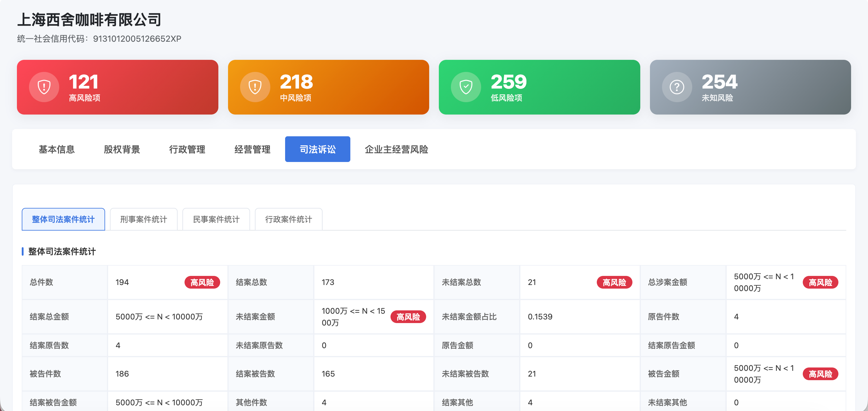The height and width of the screenshot is (411, 868).
Task: Select the 整体司法案件统计 sub-tab
Action: tap(63, 219)
